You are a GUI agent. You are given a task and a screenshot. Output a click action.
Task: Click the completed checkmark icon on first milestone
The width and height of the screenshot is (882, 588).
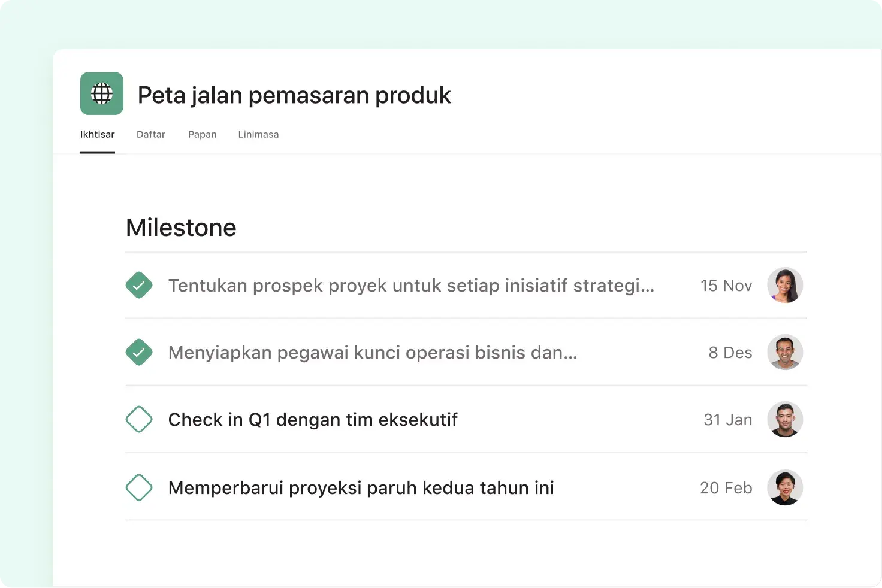(x=139, y=285)
